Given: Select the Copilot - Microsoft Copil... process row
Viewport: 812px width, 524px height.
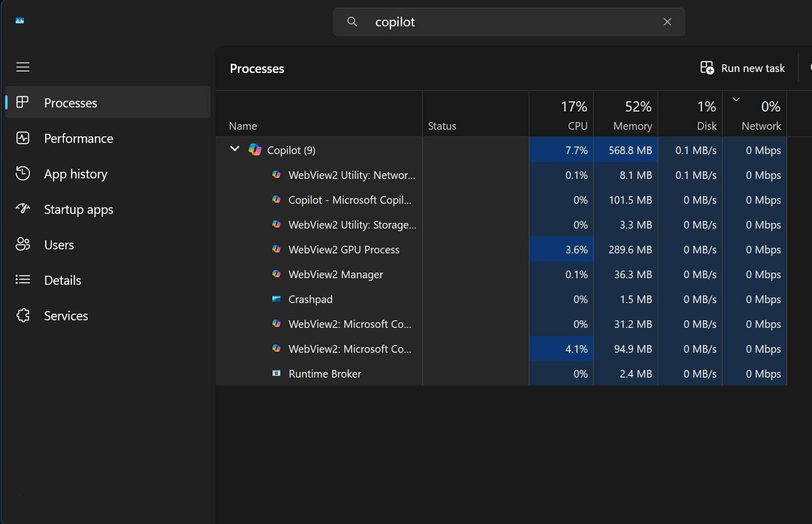Looking at the screenshot, I should (x=501, y=200).
